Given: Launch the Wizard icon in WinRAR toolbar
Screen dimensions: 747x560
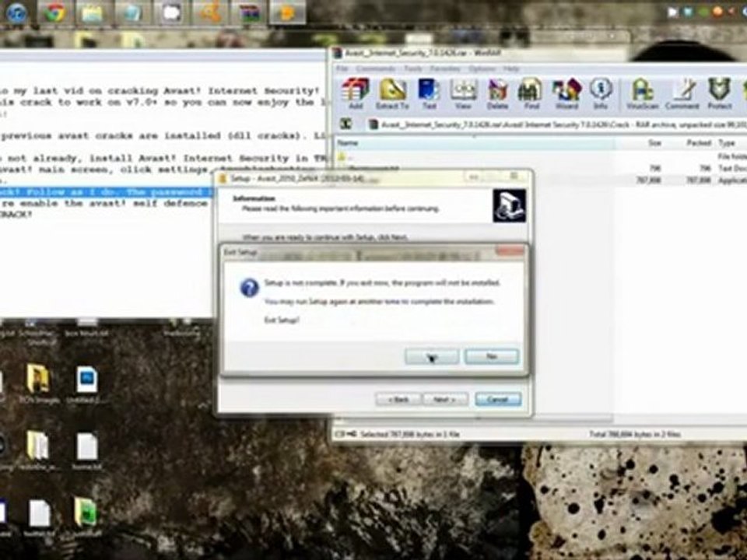Looking at the screenshot, I should 566,93.
